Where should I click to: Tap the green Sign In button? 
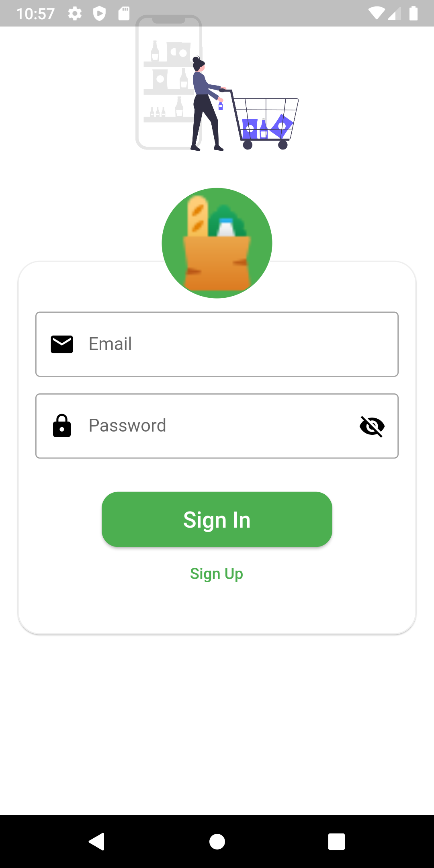point(217,519)
